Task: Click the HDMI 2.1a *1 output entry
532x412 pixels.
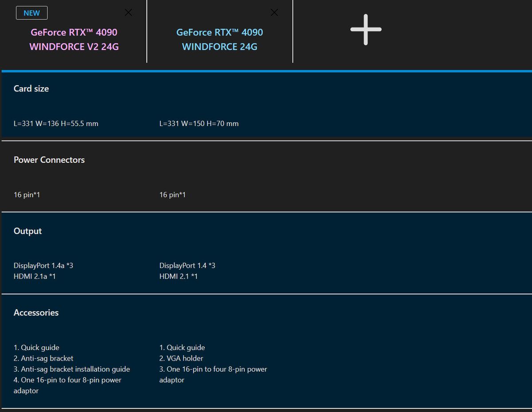Action: [x=35, y=276]
